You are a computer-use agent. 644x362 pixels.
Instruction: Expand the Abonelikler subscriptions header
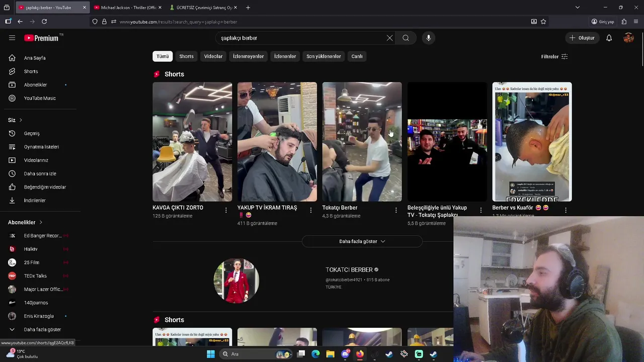coord(25,222)
